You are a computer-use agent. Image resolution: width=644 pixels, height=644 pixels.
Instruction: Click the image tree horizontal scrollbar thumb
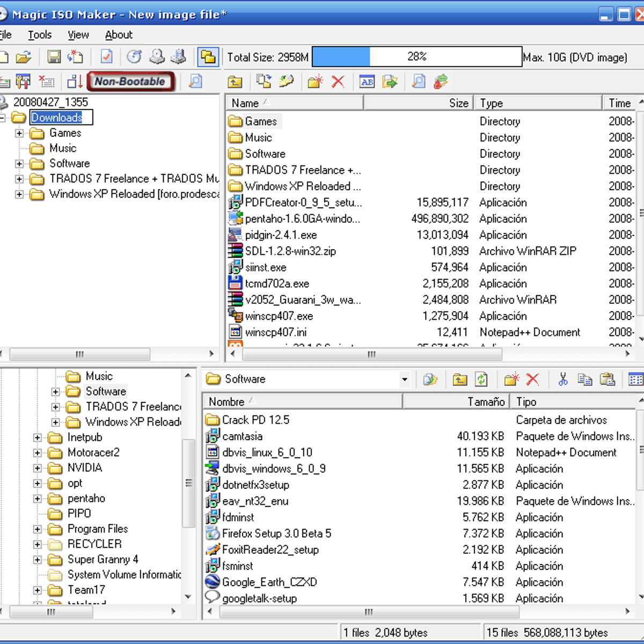point(80,354)
